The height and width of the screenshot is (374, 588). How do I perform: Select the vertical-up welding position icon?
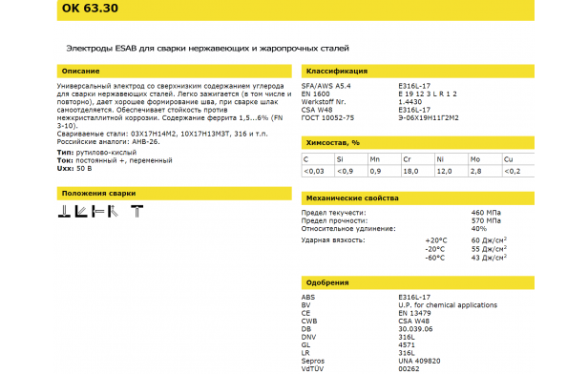114,212
